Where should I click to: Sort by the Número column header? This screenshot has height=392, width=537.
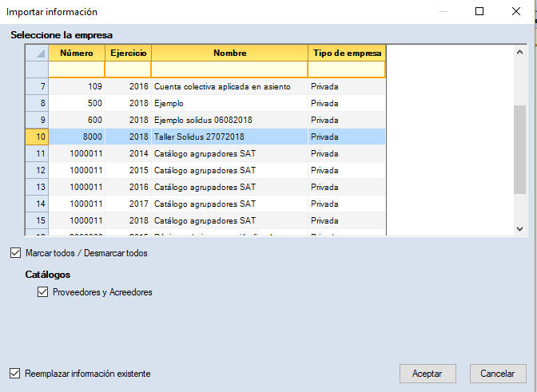click(77, 53)
